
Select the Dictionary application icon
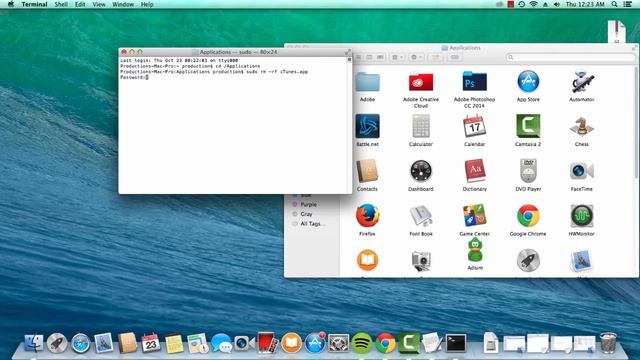[x=475, y=170]
